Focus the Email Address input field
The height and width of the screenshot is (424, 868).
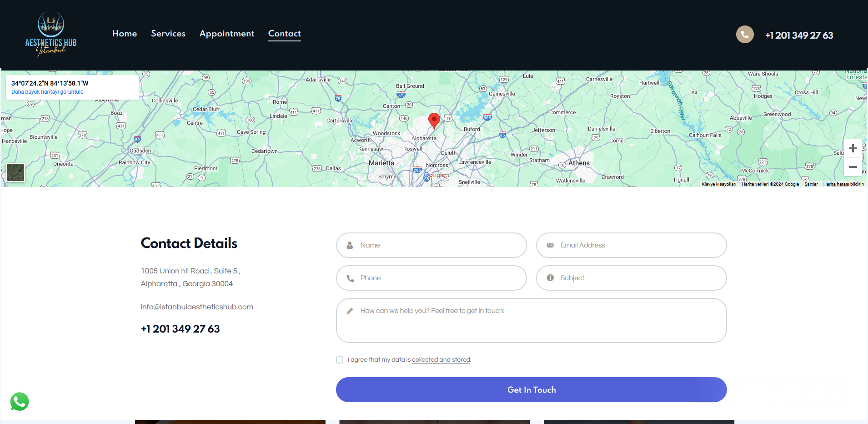coord(631,245)
